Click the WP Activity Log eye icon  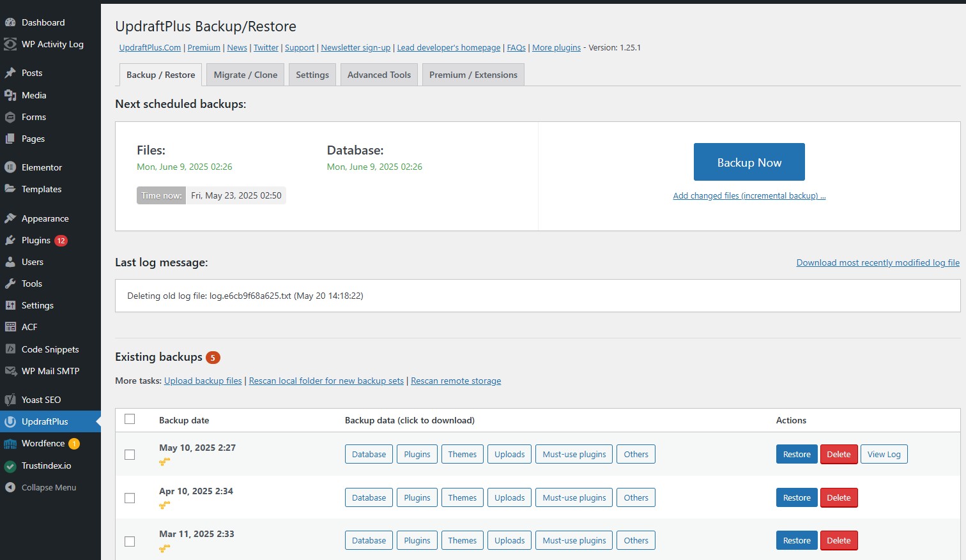(10, 44)
